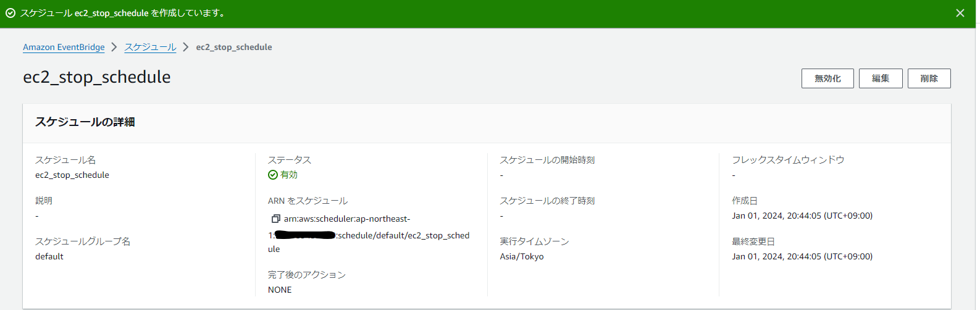Click the ec2_stop_schedule page heading

point(97,77)
